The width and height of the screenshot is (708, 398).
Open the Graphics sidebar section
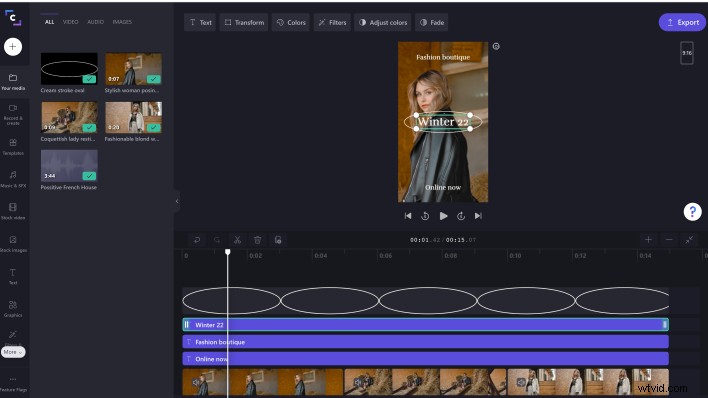tap(13, 309)
